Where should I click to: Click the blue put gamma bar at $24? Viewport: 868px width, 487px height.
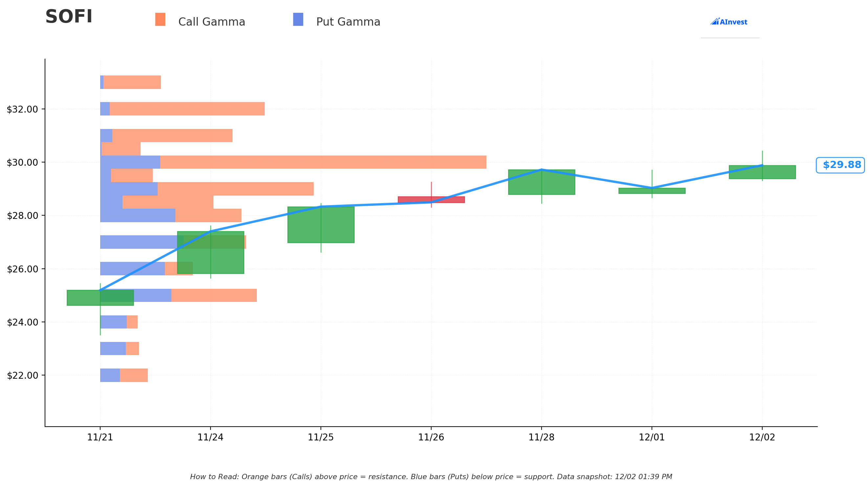click(113, 322)
